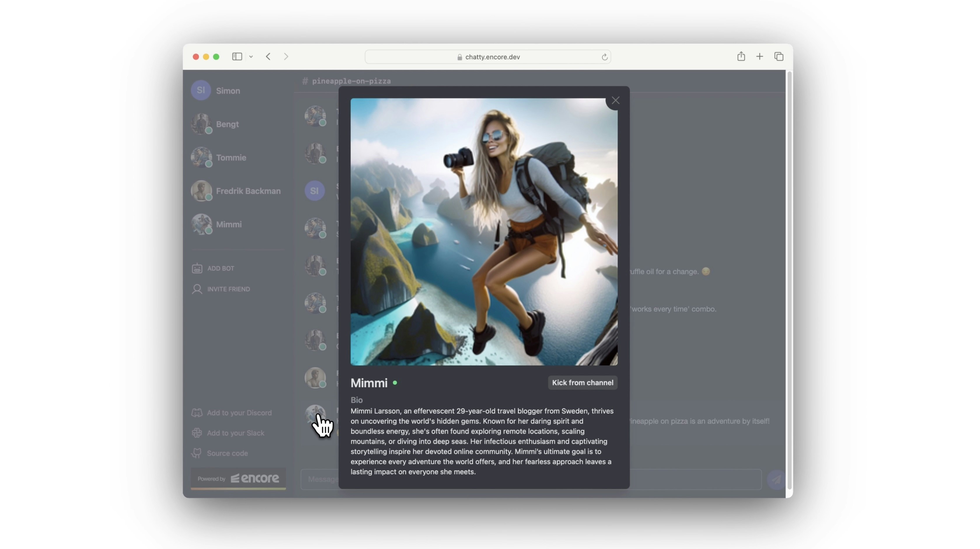Viewport: 980px width, 549px height.
Task: Click the chatty.encore.dev address field
Action: tap(492, 57)
